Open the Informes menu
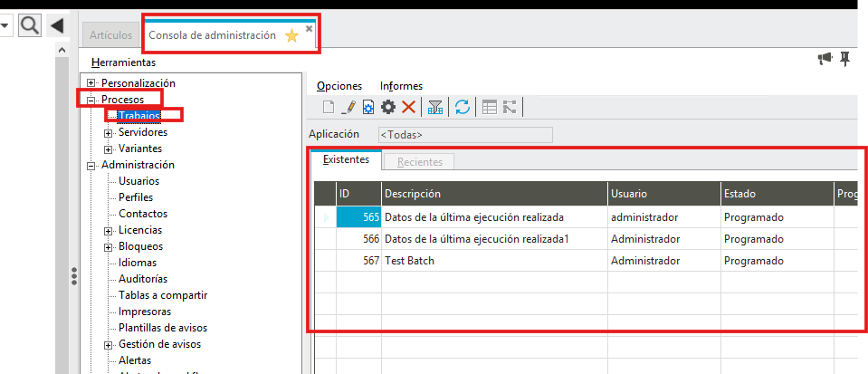The image size is (868, 374). [x=401, y=86]
